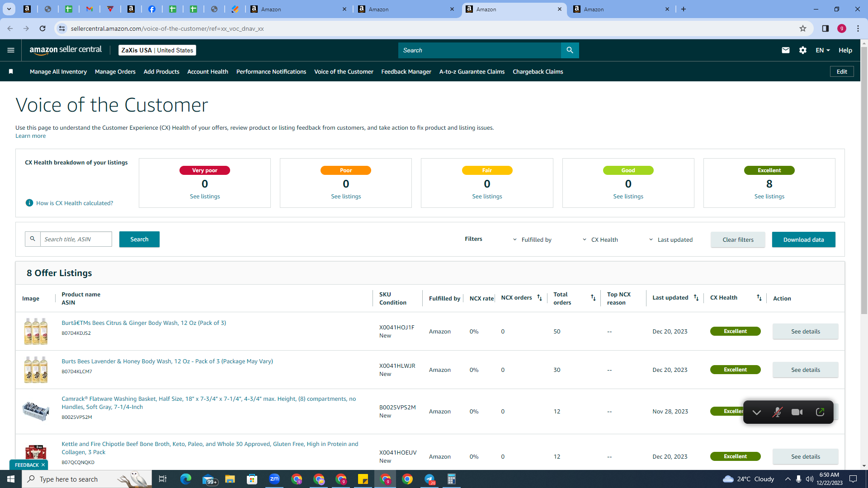Show hidden system tray icons

(788, 479)
